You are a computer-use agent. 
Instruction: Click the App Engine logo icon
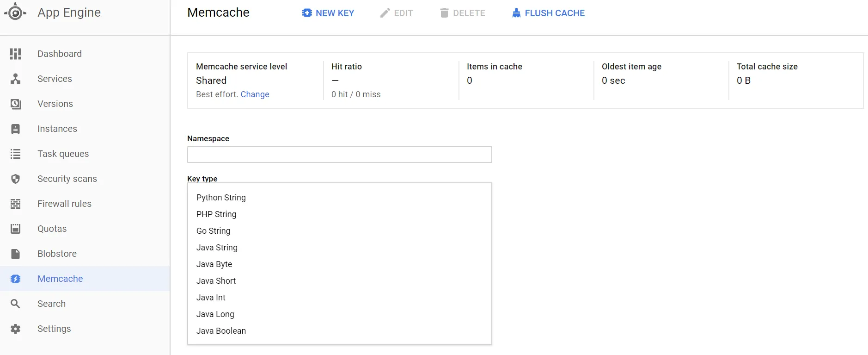(x=15, y=12)
